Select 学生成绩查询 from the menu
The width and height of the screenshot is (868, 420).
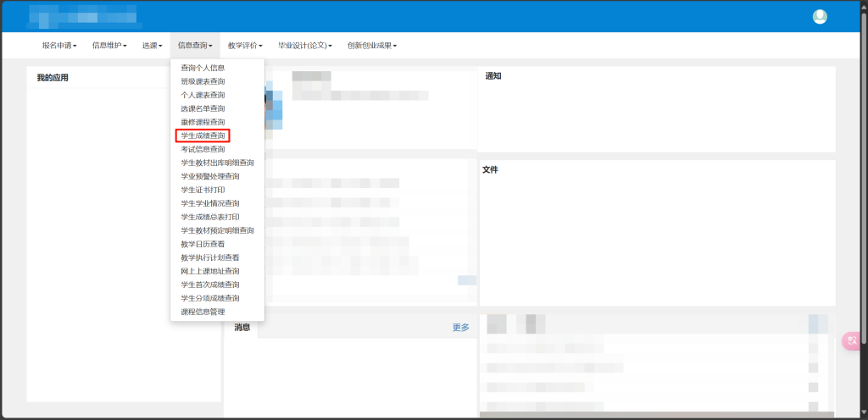203,135
